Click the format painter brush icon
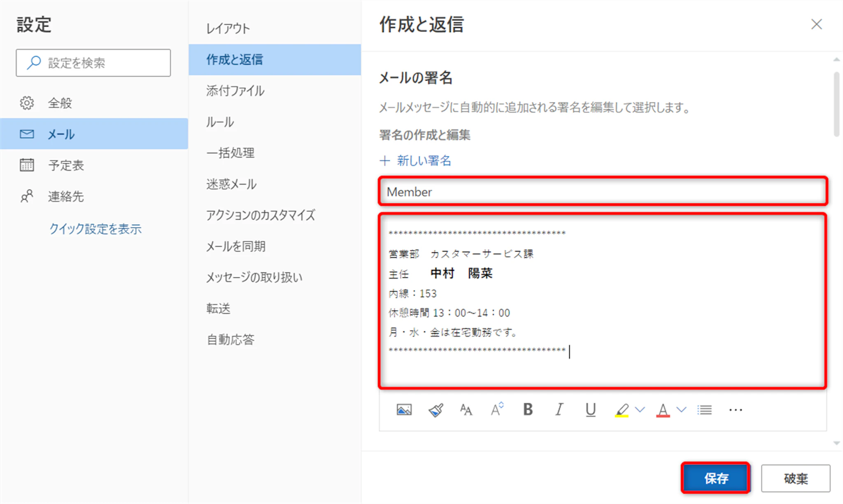Image resolution: width=843 pixels, height=504 pixels. coord(435,410)
